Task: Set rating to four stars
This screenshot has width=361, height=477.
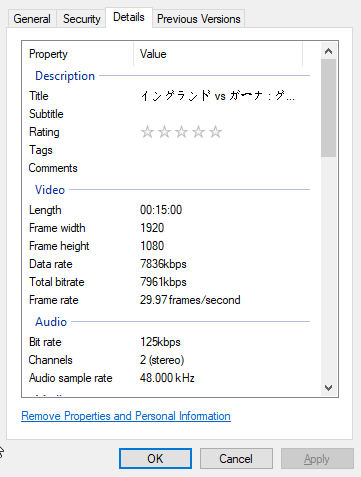Action: pyautogui.click(x=198, y=132)
